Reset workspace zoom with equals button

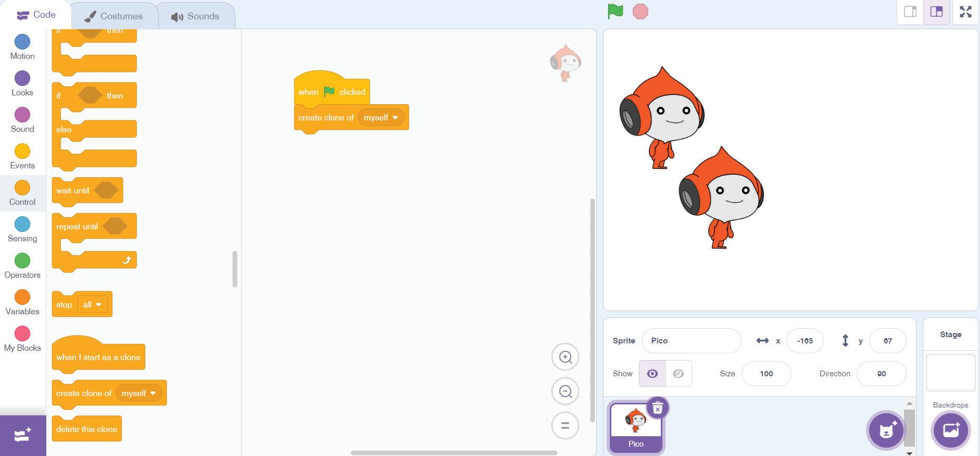click(566, 426)
